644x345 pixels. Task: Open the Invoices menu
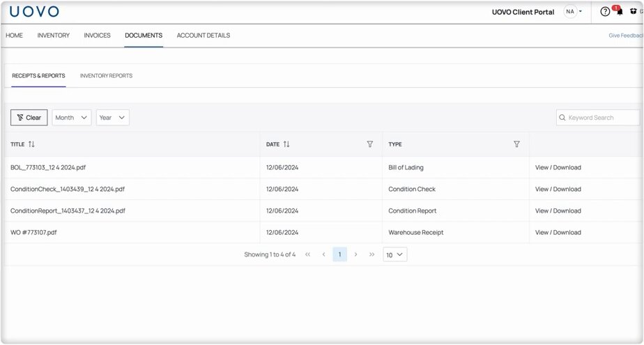coord(98,36)
